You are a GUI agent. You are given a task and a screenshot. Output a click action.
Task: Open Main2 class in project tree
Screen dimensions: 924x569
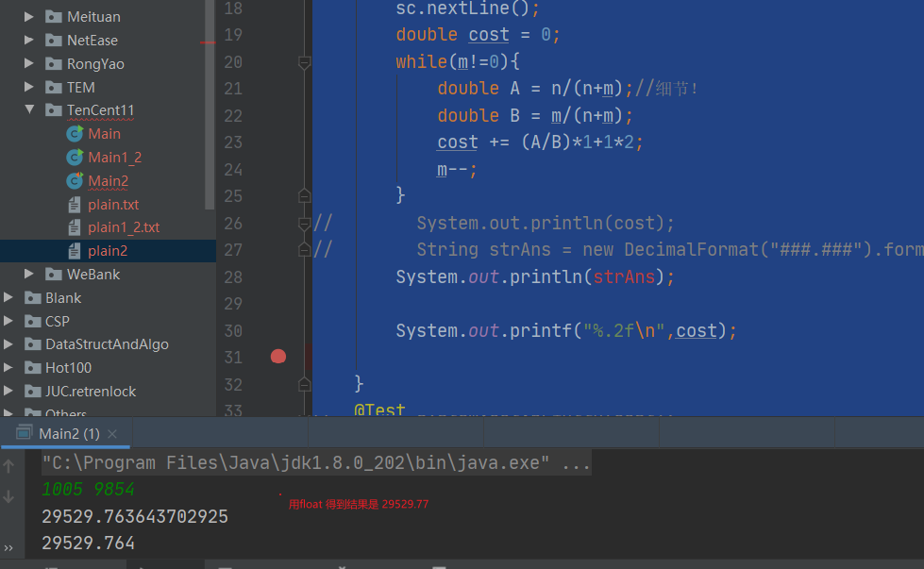click(109, 181)
